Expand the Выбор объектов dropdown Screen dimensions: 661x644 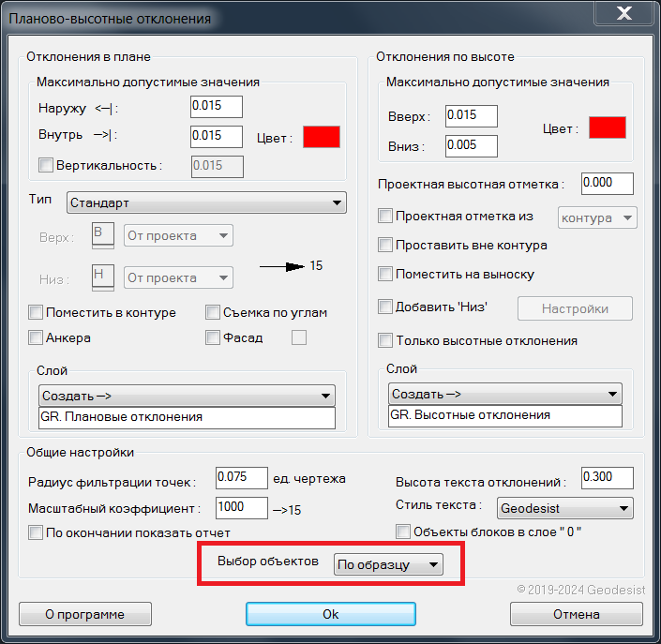point(388,563)
